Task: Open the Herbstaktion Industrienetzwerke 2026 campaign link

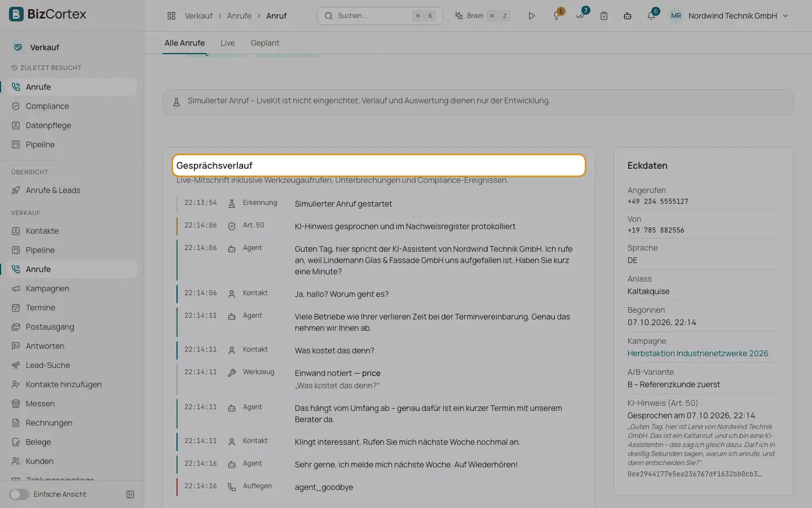Action: (698, 353)
